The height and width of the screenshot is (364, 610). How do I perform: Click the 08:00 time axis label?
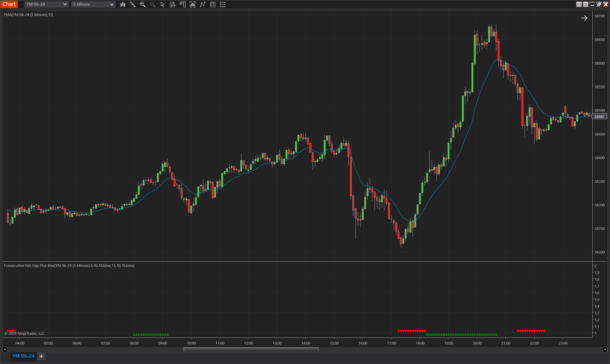coord(134,343)
